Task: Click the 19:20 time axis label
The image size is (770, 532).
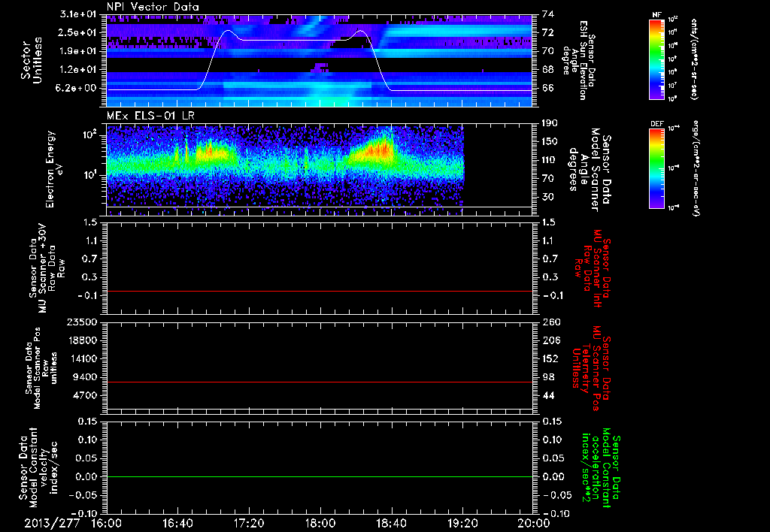Action: point(462,523)
